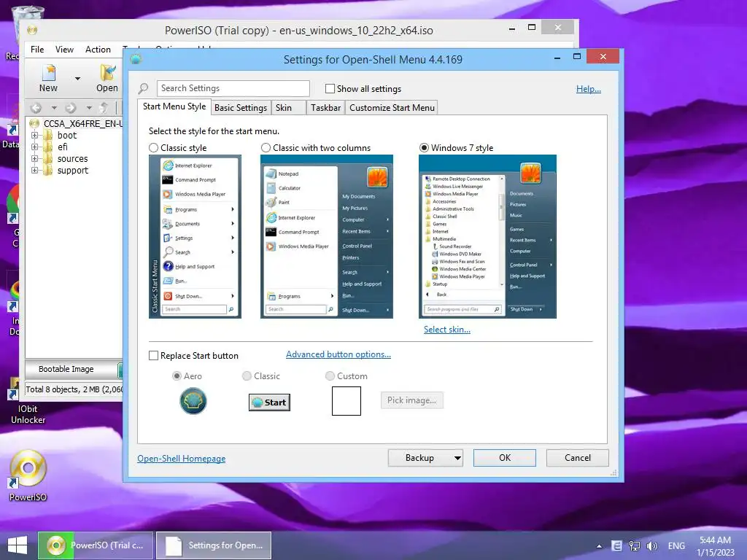This screenshot has height=560, width=747.
Task: Expand the support folder tree node
Action: [35, 170]
